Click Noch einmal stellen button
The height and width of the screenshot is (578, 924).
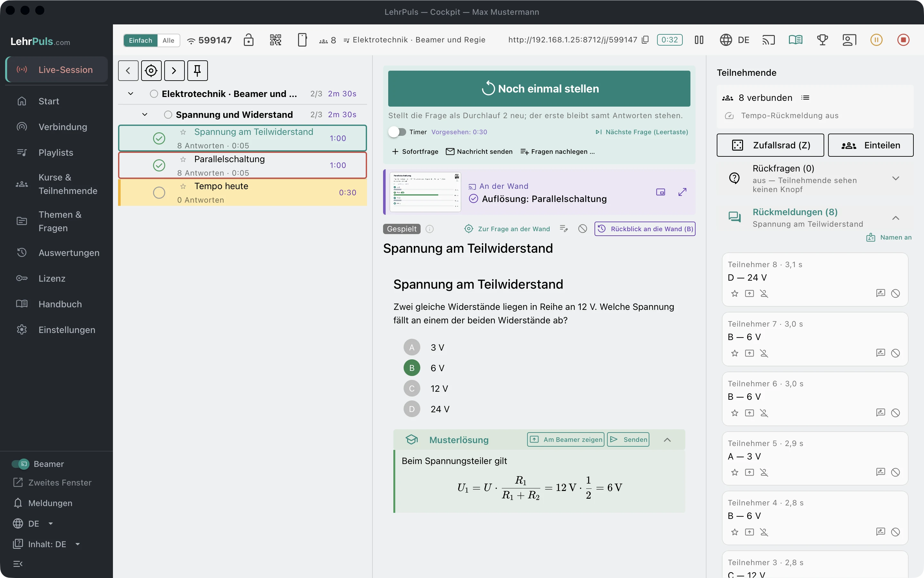click(539, 89)
